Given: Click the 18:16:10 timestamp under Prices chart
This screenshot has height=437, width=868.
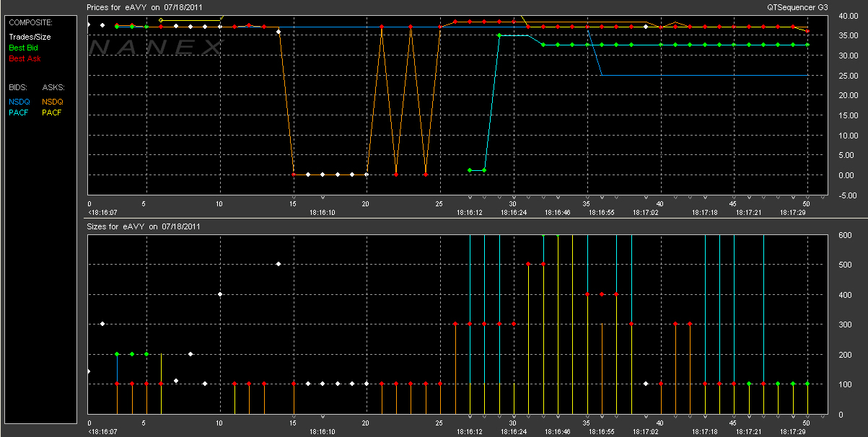Looking at the screenshot, I should (323, 213).
